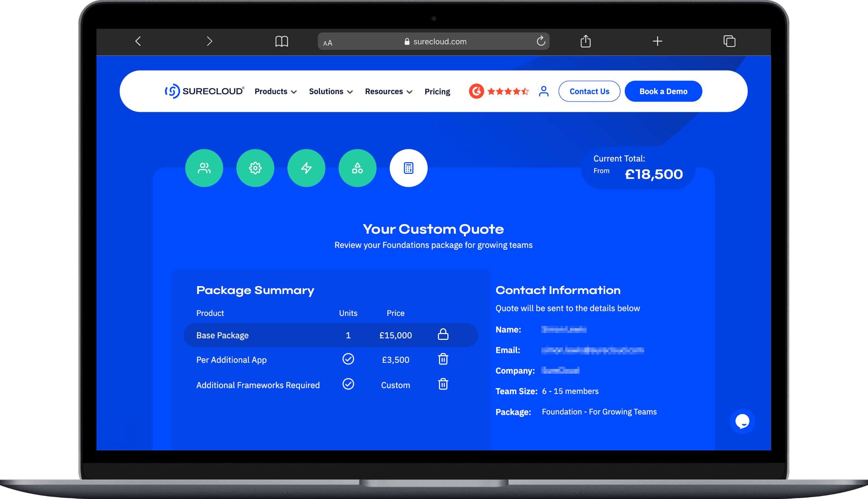Screen dimensions: 868x499
Task: Select the lightning bolt step
Action: click(x=306, y=168)
